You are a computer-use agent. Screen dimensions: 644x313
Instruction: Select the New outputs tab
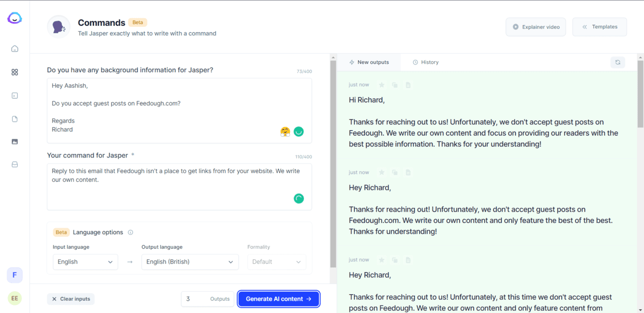(x=369, y=62)
